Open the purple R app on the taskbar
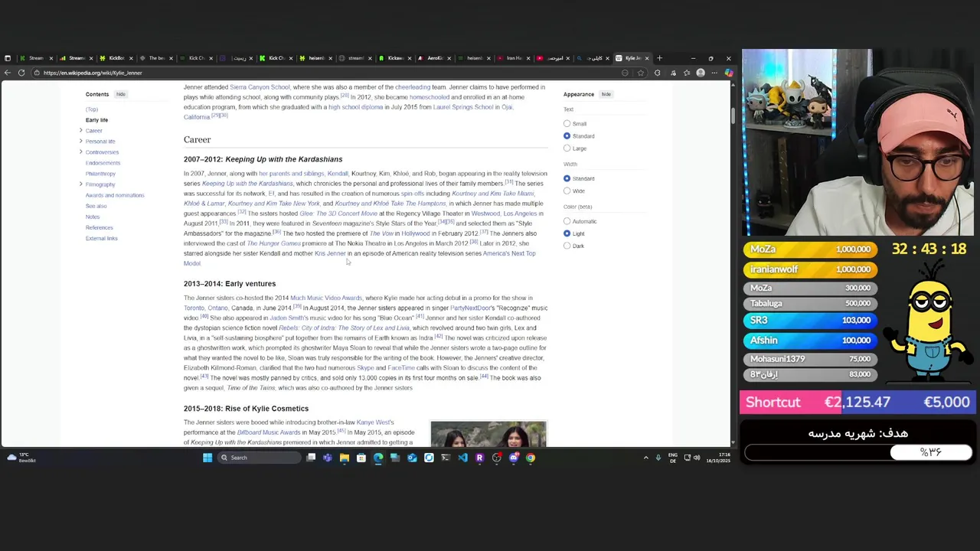The image size is (980, 551). pyautogui.click(x=479, y=458)
